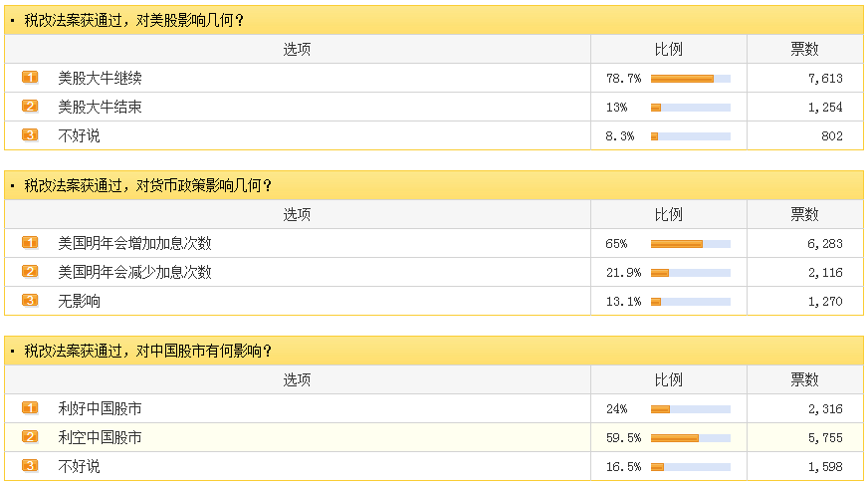Click the vote count 7,613
The image size is (868, 485).
click(825, 79)
